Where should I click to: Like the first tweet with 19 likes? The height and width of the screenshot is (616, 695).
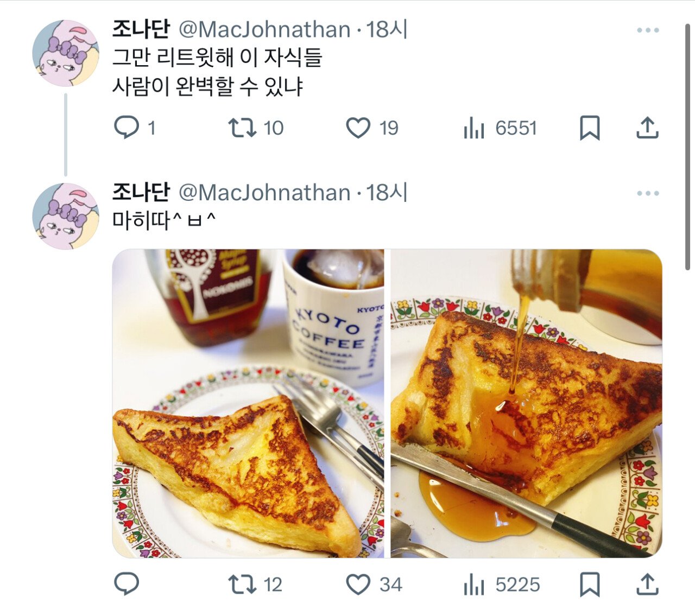pos(358,128)
